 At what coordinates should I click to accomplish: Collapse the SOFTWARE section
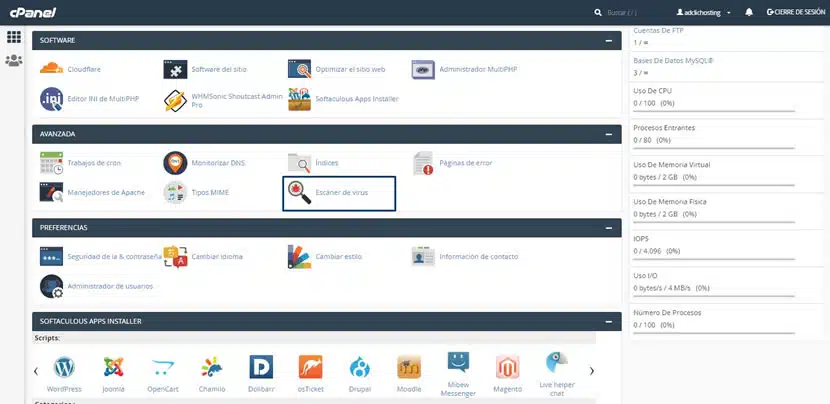point(608,40)
